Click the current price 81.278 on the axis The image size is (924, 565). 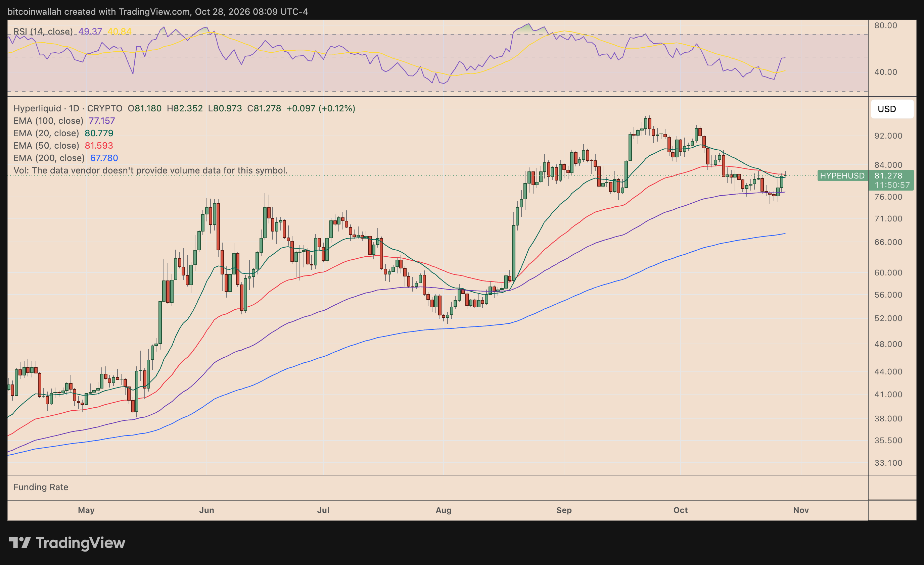[888, 175]
